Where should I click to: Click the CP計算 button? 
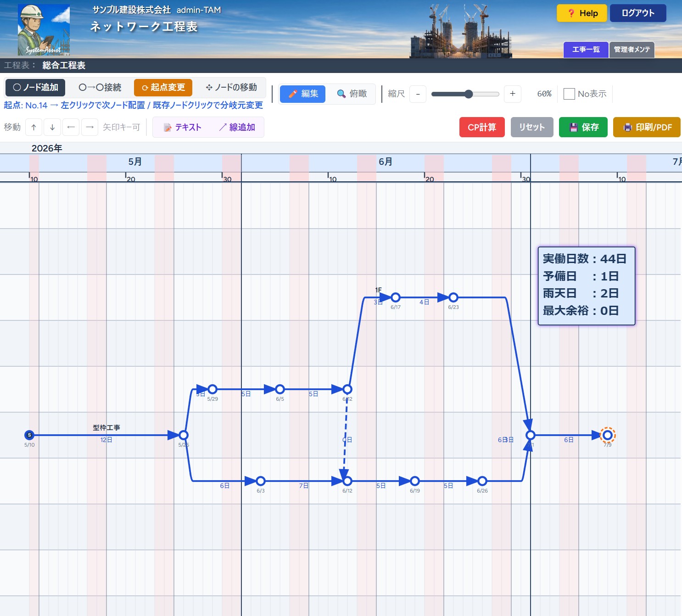482,127
